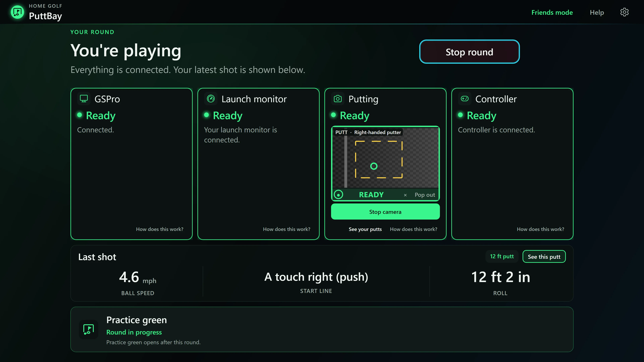Stop the putting camera
This screenshot has width=644, height=362.
click(x=385, y=212)
